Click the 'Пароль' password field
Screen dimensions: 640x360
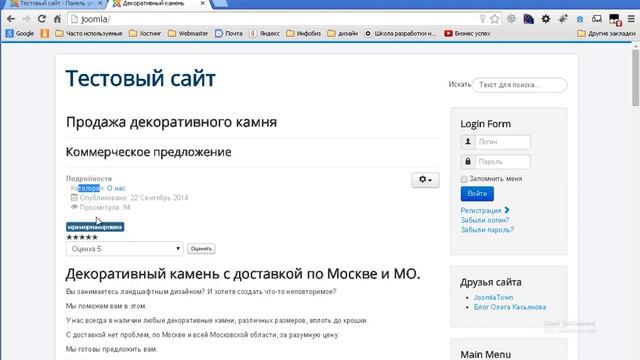(502, 162)
